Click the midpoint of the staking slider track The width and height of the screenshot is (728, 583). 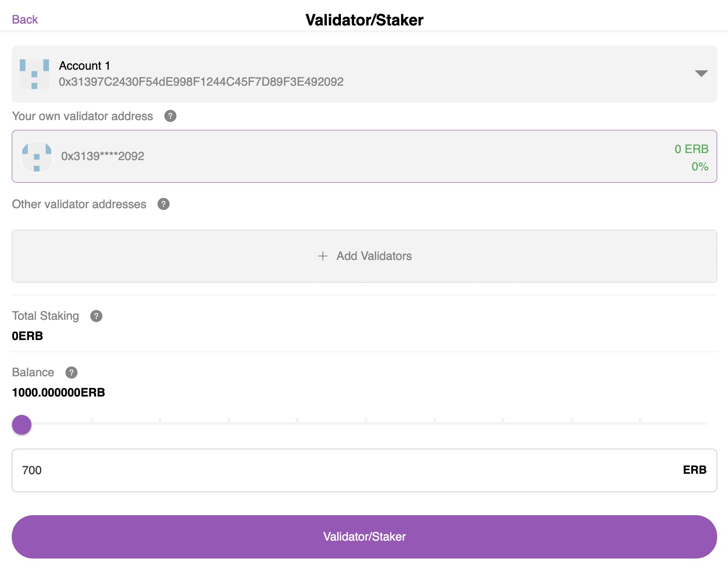pyautogui.click(x=364, y=423)
